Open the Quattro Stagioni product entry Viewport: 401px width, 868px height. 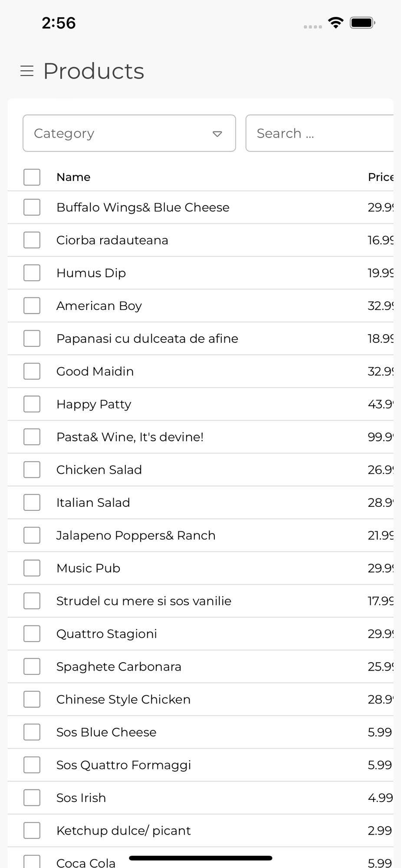200,634
